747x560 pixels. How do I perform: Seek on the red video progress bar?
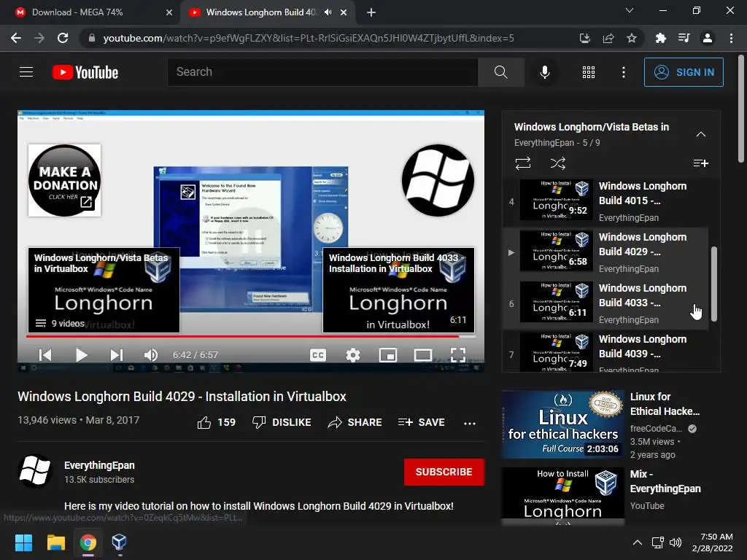[x=251, y=336]
